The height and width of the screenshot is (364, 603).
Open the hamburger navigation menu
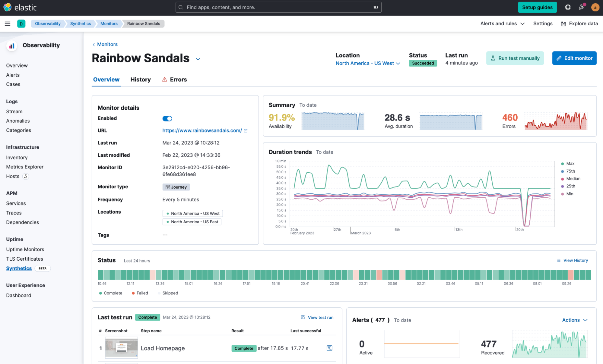tap(8, 24)
